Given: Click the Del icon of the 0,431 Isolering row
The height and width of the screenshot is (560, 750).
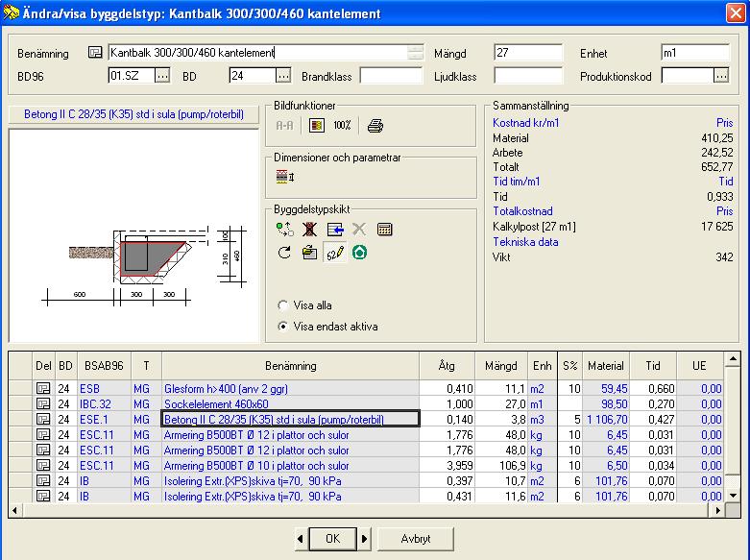Looking at the screenshot, I should click(43, 496).
